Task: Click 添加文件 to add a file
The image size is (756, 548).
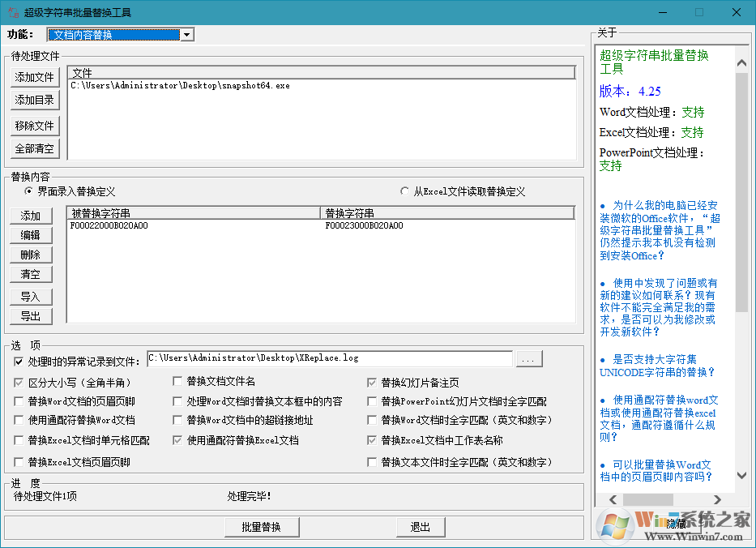Action: click(x=34, y=77)
